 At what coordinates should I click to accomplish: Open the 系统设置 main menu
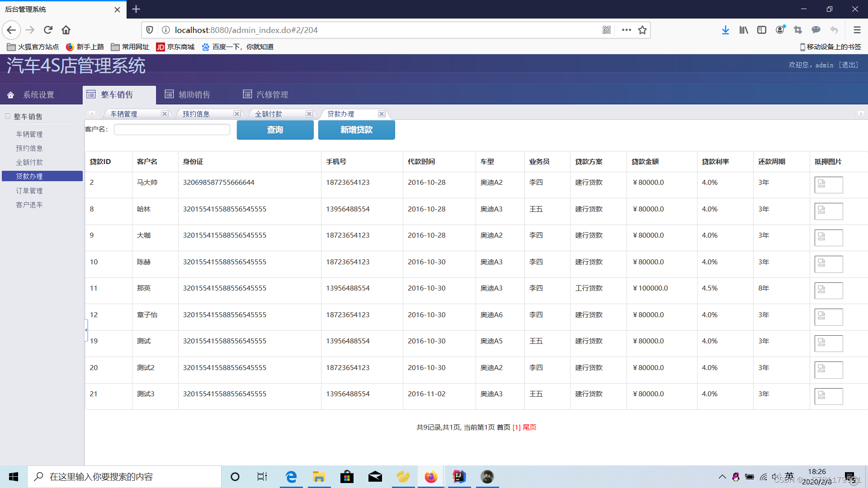[38, 95]
